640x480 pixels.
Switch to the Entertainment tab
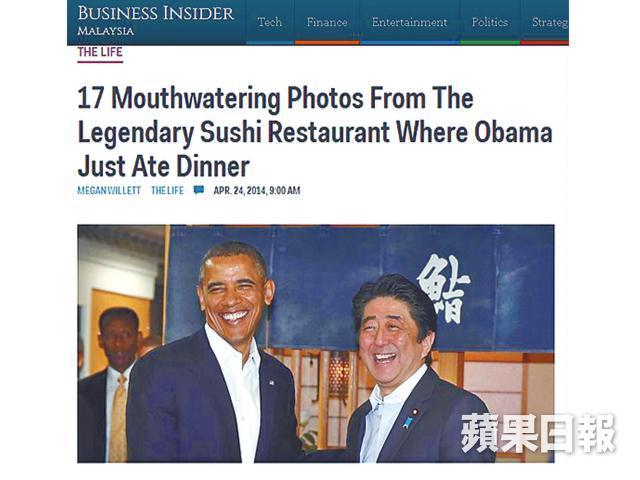(409, 22)
